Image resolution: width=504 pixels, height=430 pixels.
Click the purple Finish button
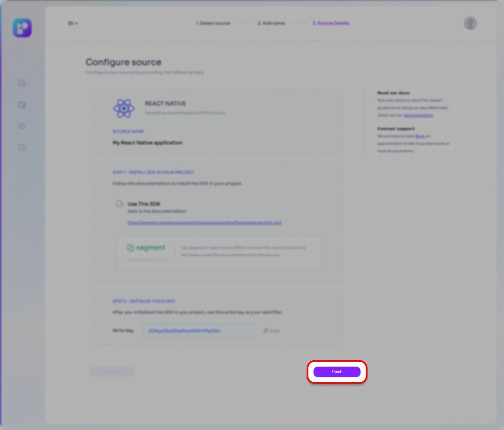pos(337,372)
